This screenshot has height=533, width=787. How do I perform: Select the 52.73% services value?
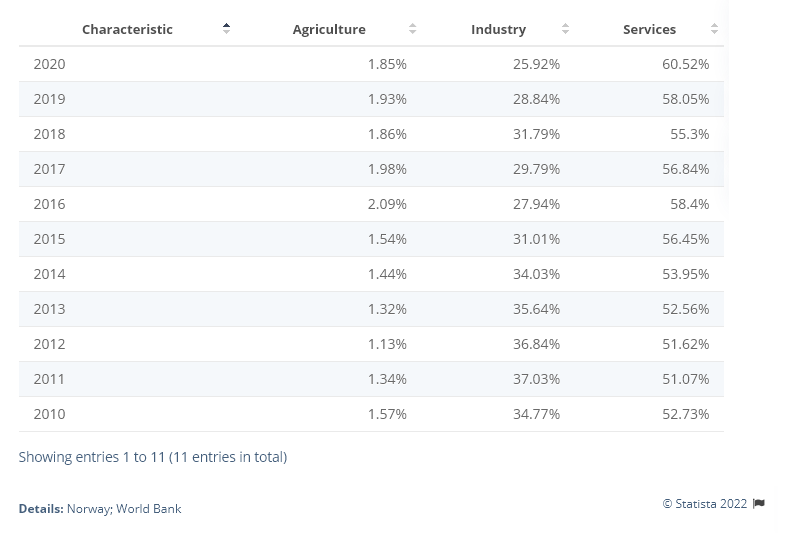[686, 414]
